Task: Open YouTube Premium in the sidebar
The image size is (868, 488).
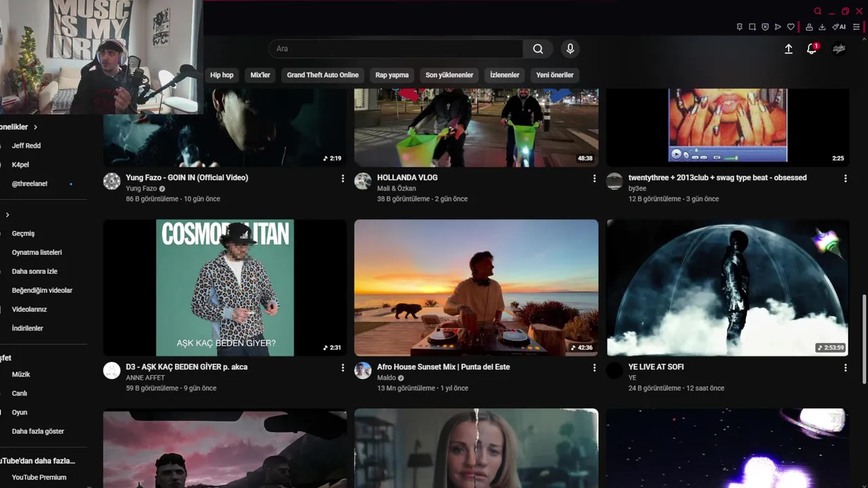Action: pos(39,477)
